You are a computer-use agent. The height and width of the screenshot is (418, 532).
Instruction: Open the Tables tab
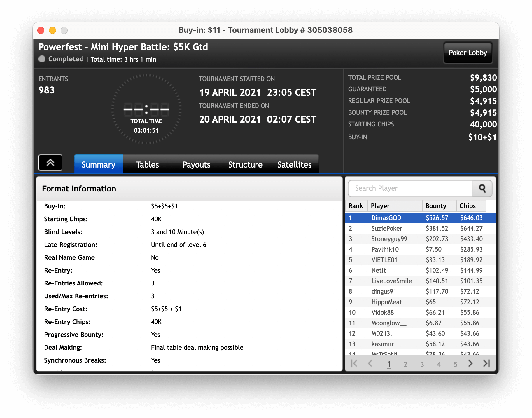click(147, 165)
